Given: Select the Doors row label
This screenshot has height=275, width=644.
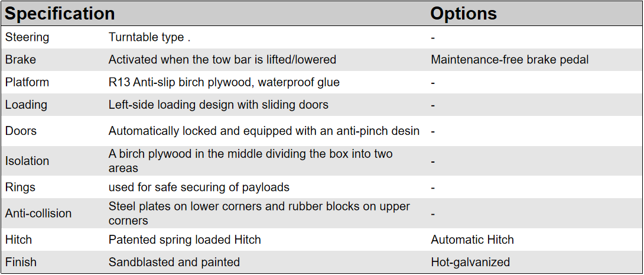Looking at the screenshot, I should pyautogui.click(x=20, y=131).
